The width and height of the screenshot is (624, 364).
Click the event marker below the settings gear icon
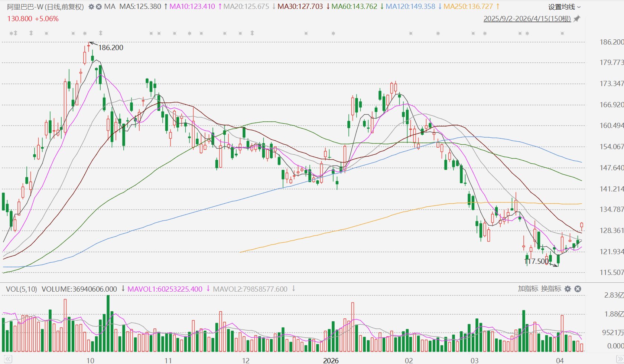(x=85, y=33)
